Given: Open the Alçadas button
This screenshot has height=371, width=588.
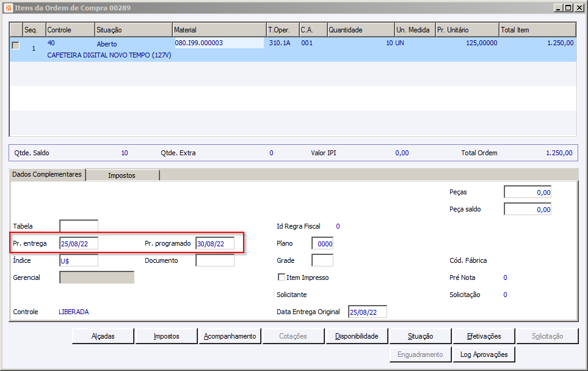Looking at the screenshot, I should [103, 336].
